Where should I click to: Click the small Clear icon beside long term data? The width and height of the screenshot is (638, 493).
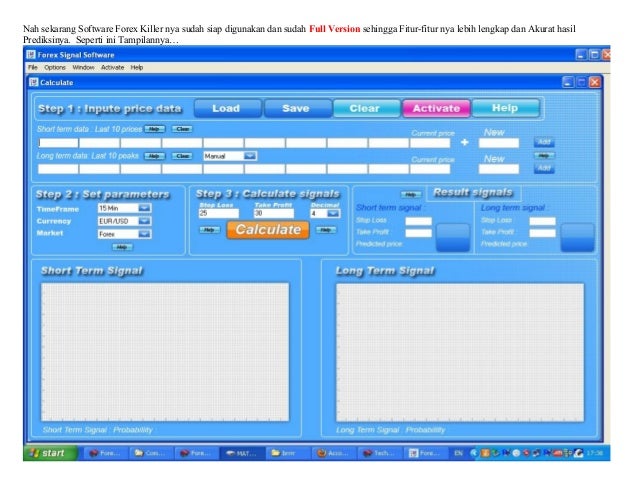(x=182, y=156)
